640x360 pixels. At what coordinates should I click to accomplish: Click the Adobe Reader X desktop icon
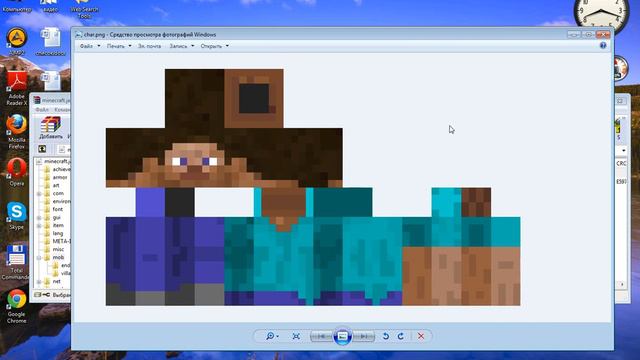(16, 88)
